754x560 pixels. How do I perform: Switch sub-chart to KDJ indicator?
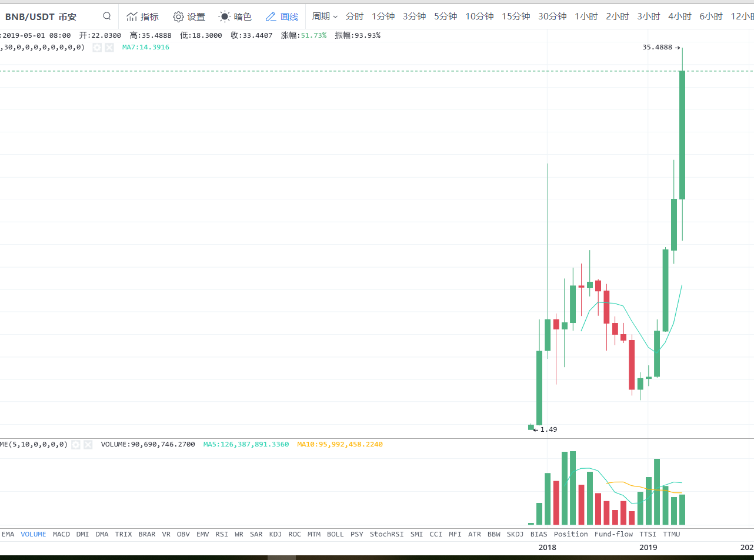click(x=276, y=534)
